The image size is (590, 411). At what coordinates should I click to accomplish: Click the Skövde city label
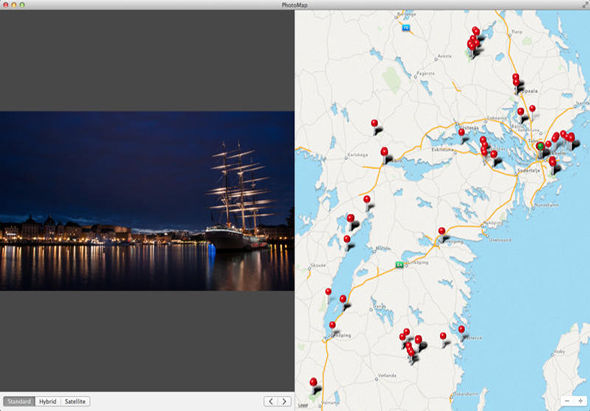pos(318,265)
